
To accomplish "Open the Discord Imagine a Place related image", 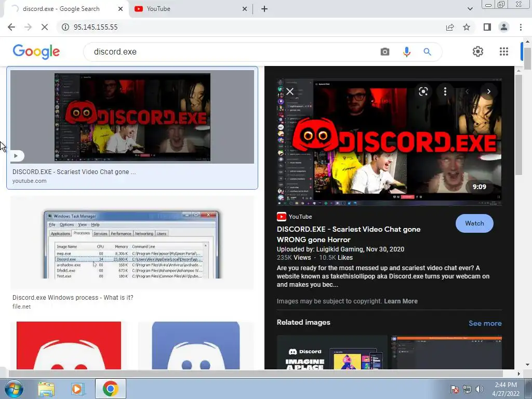I will [x=332, y=352].
